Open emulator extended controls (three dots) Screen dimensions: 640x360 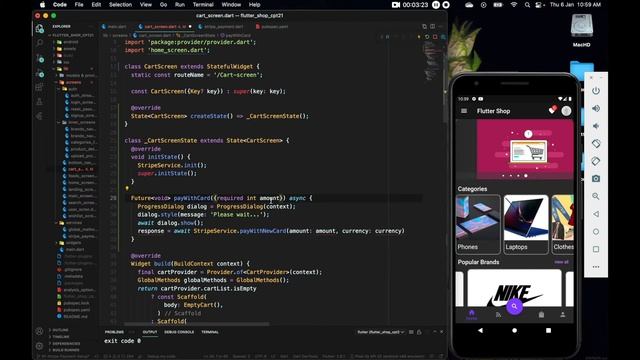tap(596, 267)
